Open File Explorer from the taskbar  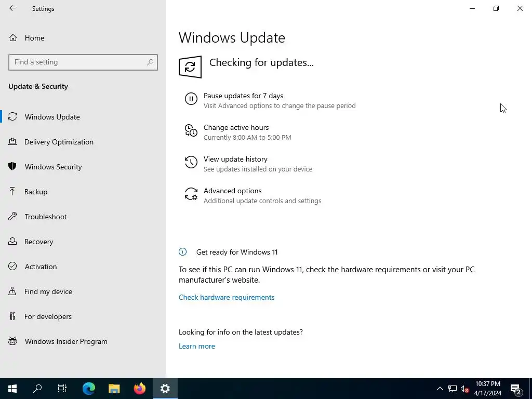tap(114, 389)
